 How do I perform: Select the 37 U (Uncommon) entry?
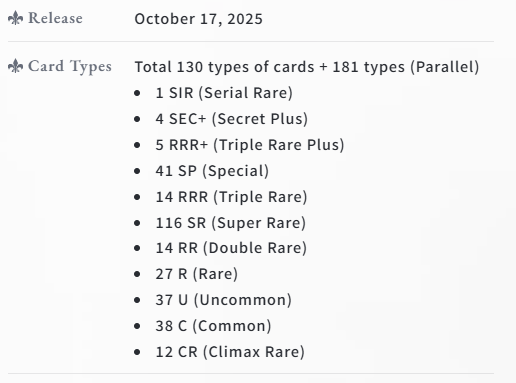click(223, 300)
